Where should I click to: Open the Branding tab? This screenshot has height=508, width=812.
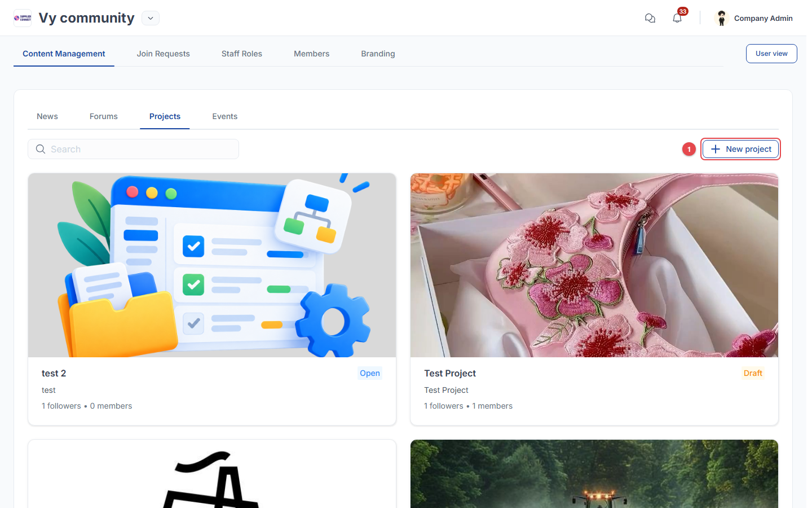tap(378, 54)
